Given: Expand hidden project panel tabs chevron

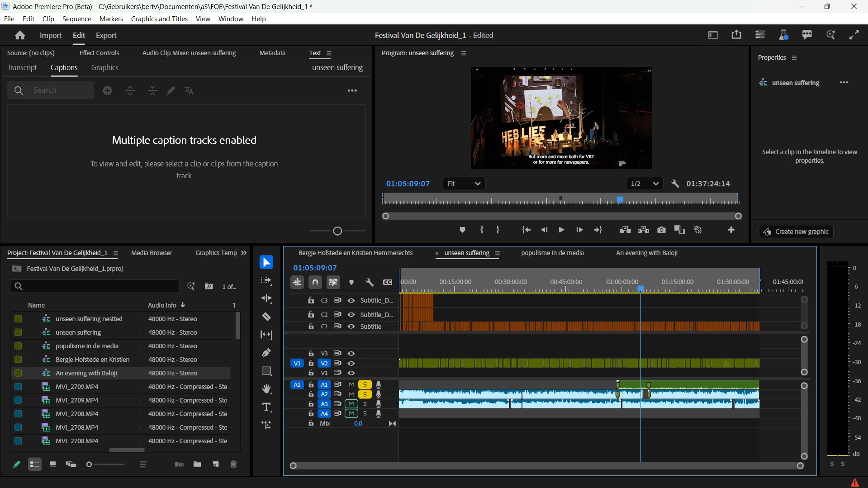Looking at the screenshot, I should pyautogui.click(x=244, y=253).
